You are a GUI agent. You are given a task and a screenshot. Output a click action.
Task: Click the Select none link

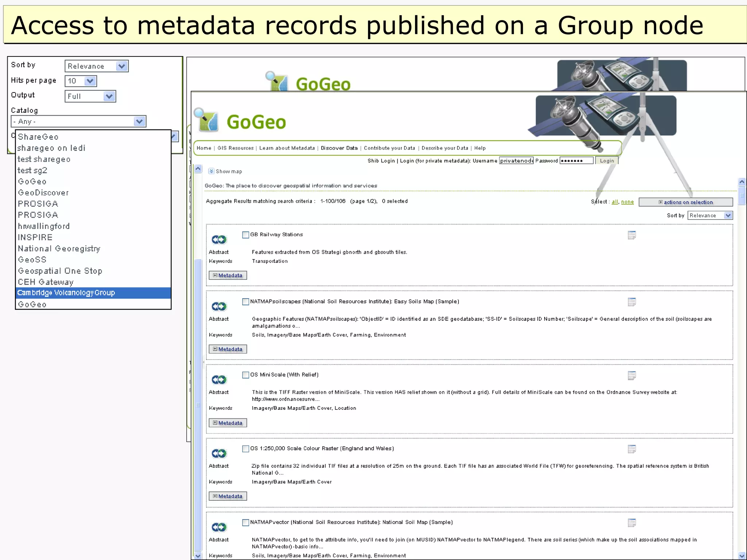coord(627,202)
